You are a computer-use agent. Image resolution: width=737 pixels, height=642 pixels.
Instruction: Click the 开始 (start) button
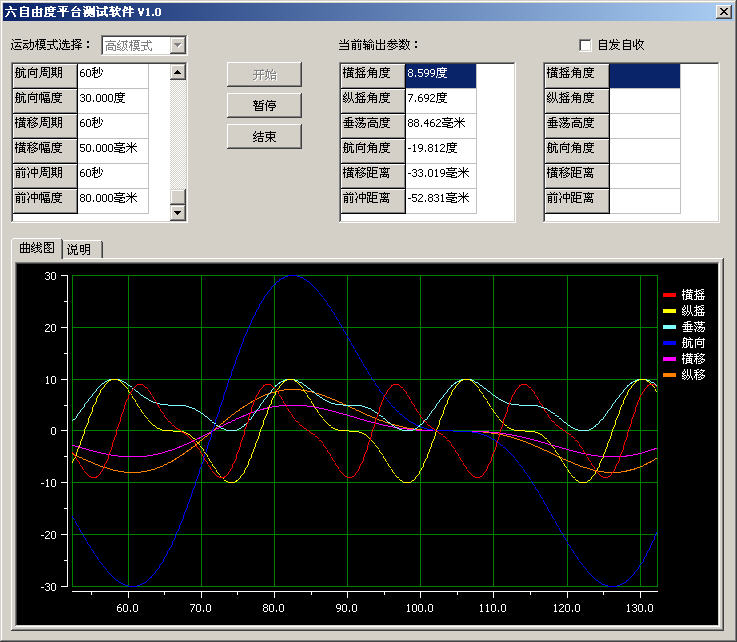pos(264,74)
